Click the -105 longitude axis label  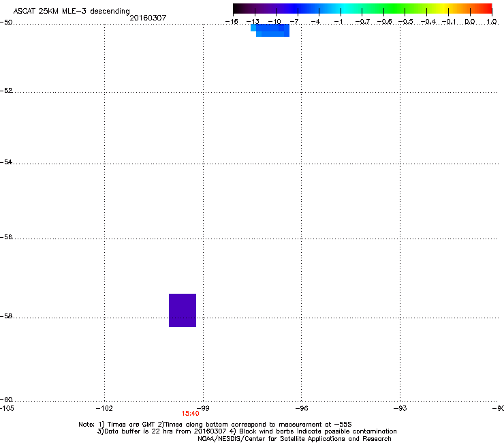(7, 408)
